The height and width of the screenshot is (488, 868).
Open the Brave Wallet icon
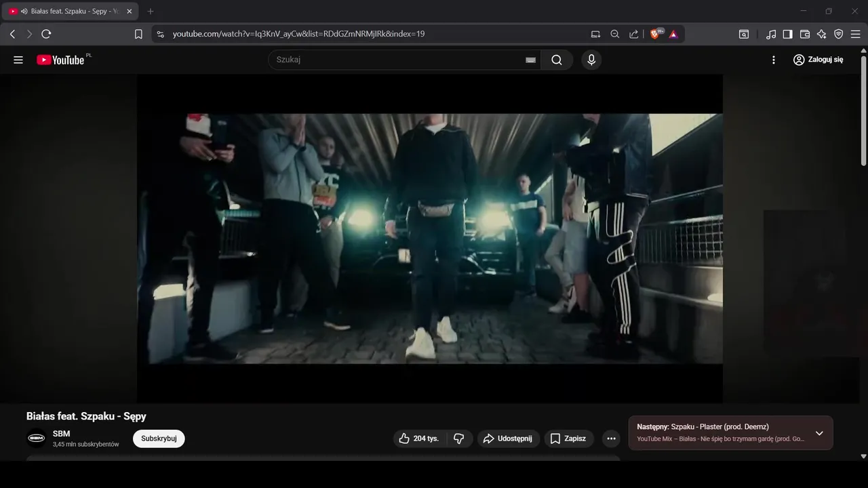coord(805,34)
